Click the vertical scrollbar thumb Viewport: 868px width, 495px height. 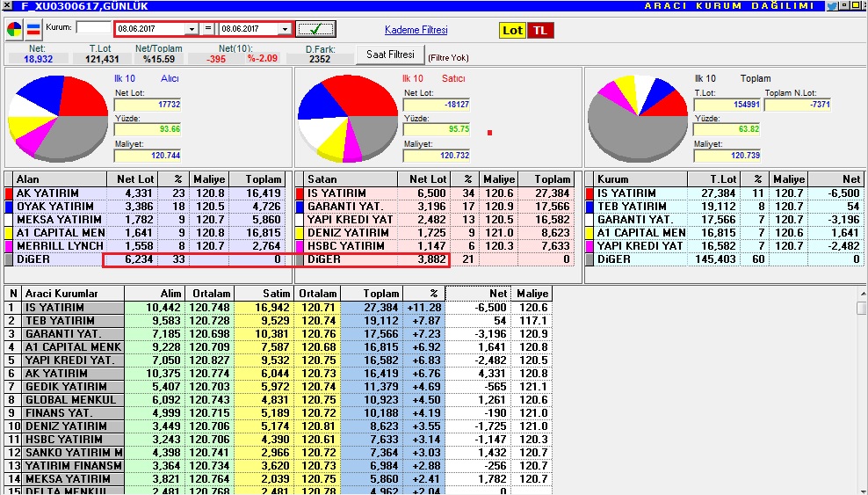(x=862, y=308)
